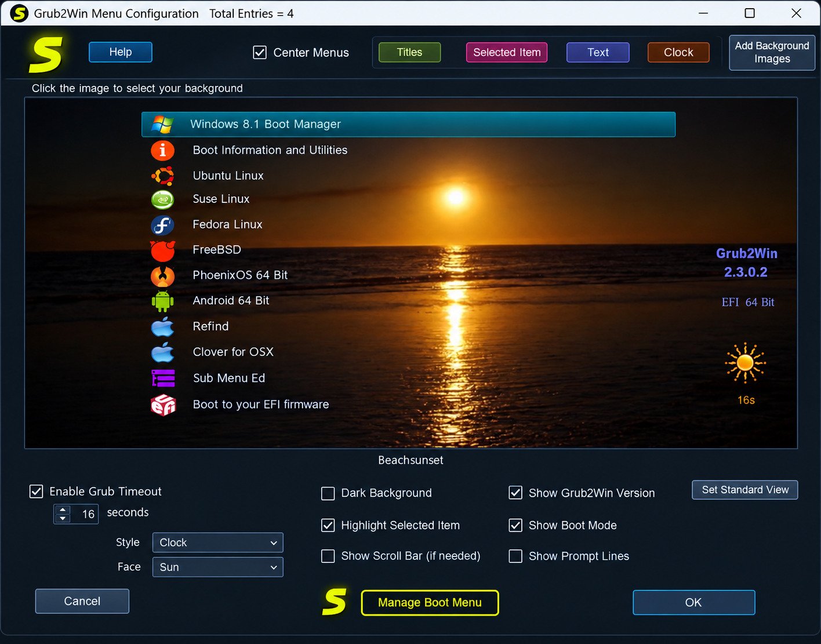This screenshot has height=644, width=821.
Task: Click the large yellow S logo at top left
Action: click(x=45, y=54)
